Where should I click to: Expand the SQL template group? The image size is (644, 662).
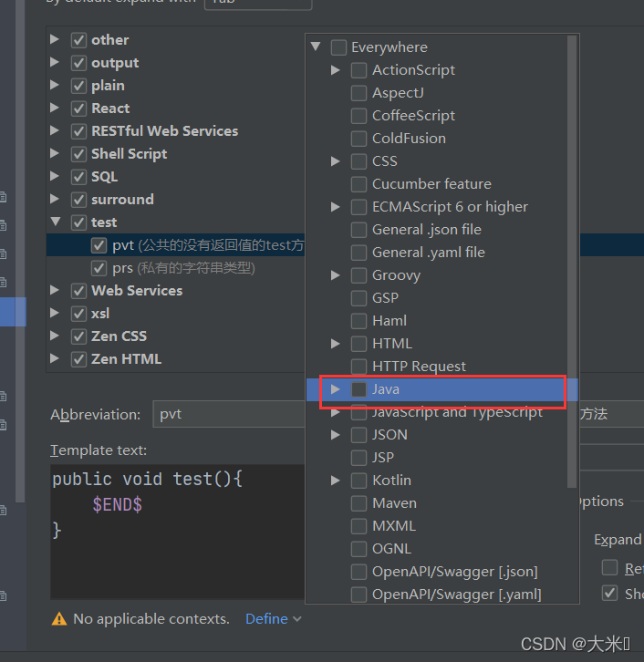tap(55, 176)
